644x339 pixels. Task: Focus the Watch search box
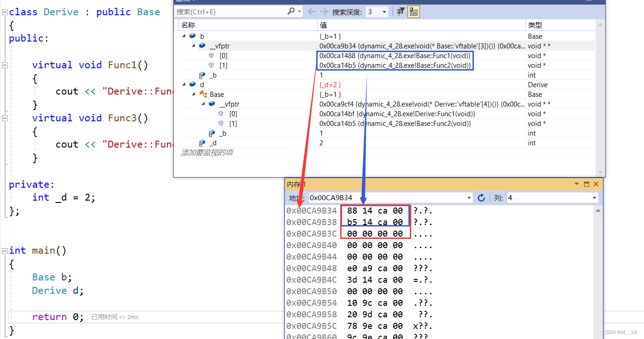click(x=230, y=12)
